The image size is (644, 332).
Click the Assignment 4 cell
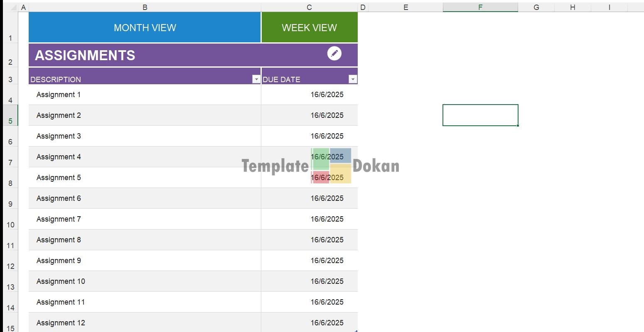point(145,157)
